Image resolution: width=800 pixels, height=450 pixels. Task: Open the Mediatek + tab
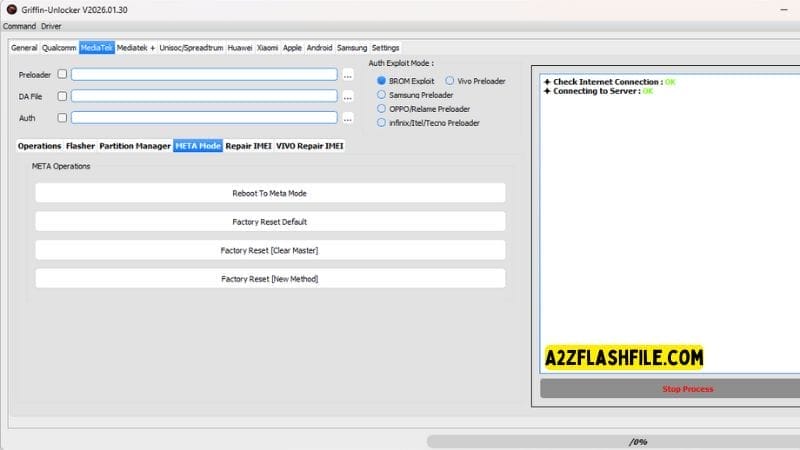pos(136,47)
